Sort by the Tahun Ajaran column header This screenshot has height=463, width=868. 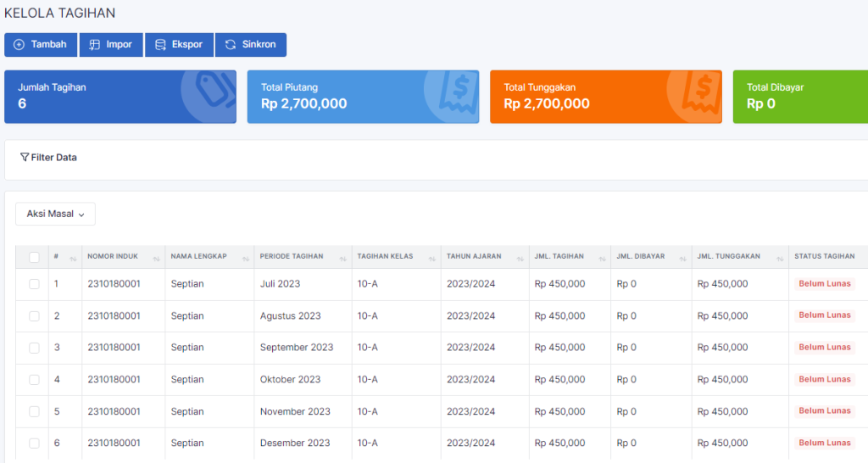474,257
